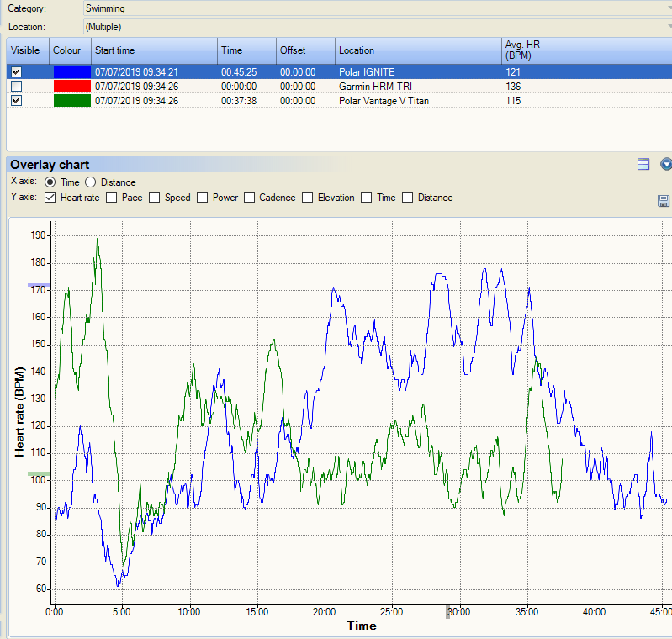Click the save chart disk icon
Screen dimensions: 672x639
click(664, 200)
